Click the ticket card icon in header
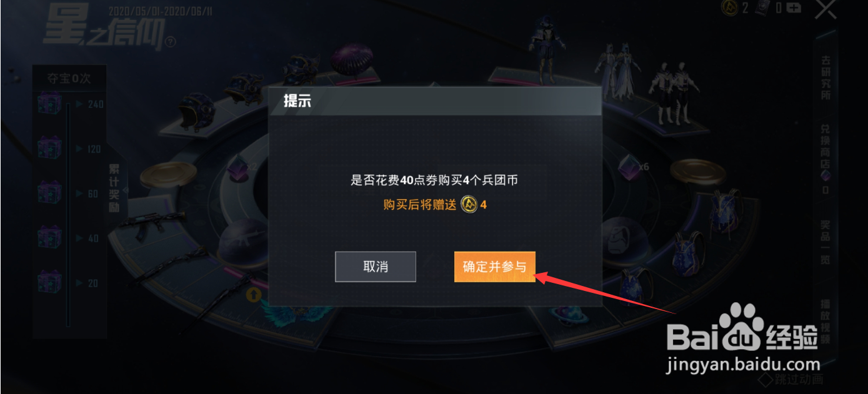Screen dimensions: 868x394 pos(762,7)
